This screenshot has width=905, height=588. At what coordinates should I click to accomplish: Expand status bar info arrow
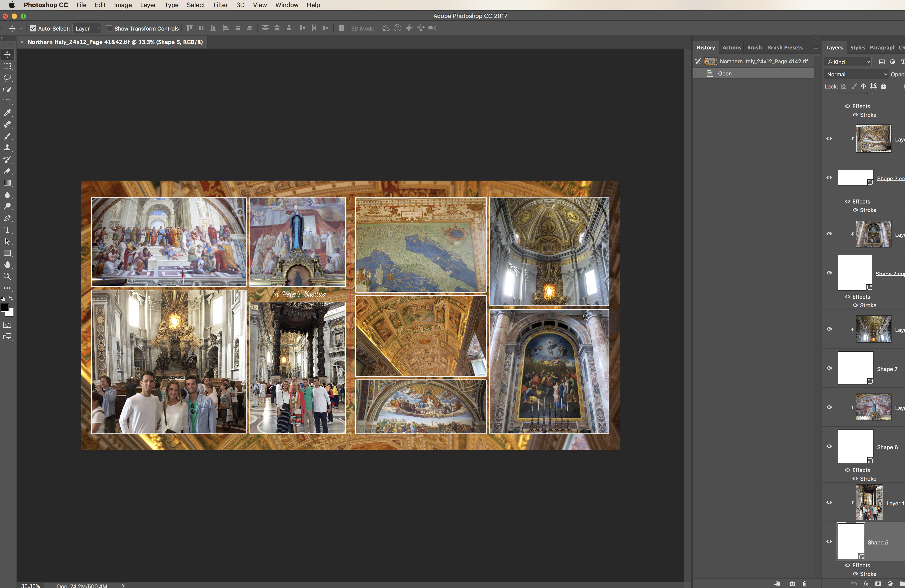pos(123,586)
